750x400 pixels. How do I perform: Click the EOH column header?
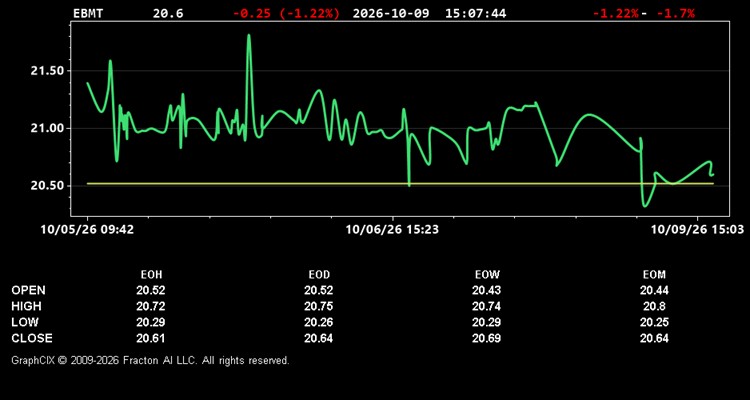pos(151,275)
